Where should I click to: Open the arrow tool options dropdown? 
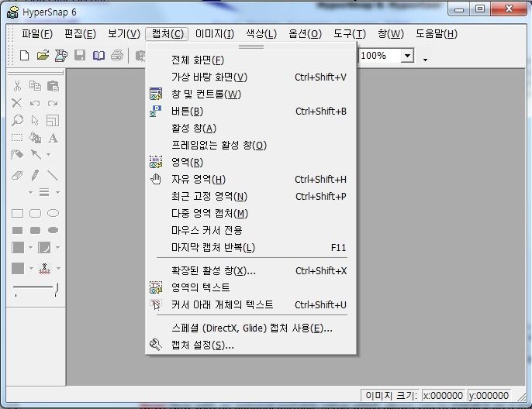point(49,154)
